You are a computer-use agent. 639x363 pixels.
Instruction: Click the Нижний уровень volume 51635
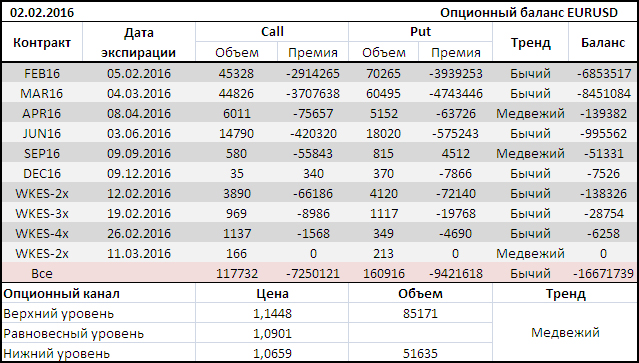(420, 353)
